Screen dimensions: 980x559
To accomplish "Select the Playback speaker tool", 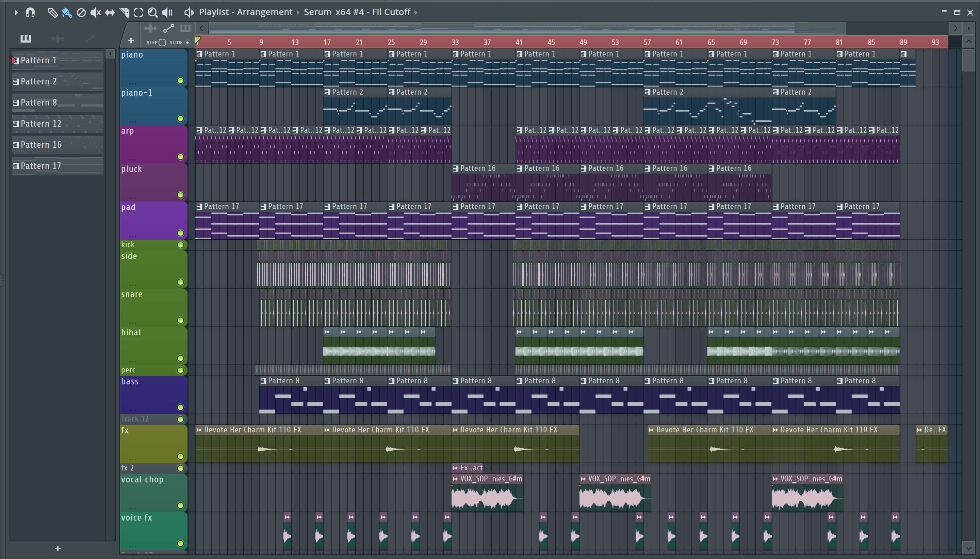I will click(167, 12).
